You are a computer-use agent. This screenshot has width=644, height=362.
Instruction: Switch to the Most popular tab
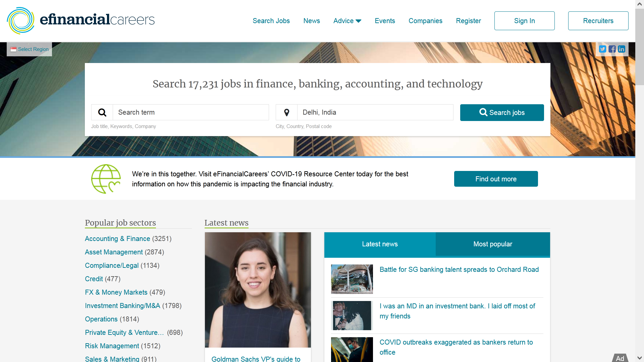pyautogui.click(x=493, y=244)
